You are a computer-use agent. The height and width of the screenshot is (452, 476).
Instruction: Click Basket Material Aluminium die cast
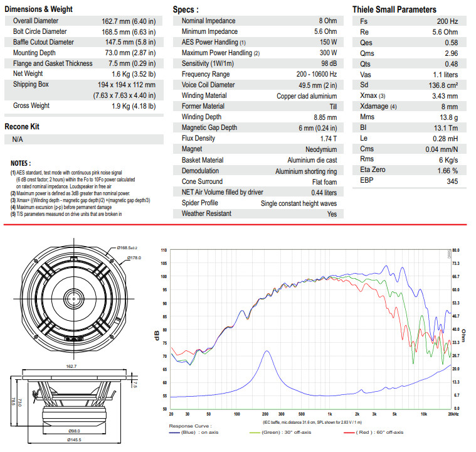pyautogui.click(x=312, y=160)
